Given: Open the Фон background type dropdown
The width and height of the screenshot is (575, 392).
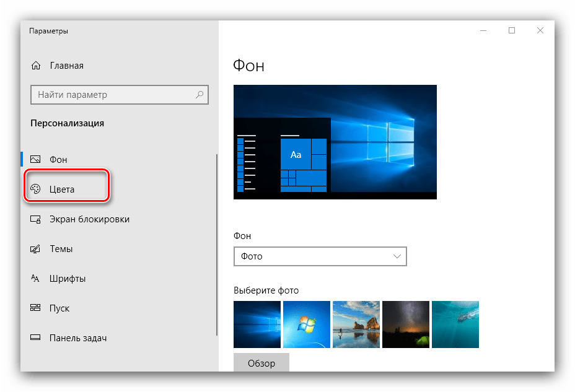Looking at the screenshot, I should [x=320, y=256].
